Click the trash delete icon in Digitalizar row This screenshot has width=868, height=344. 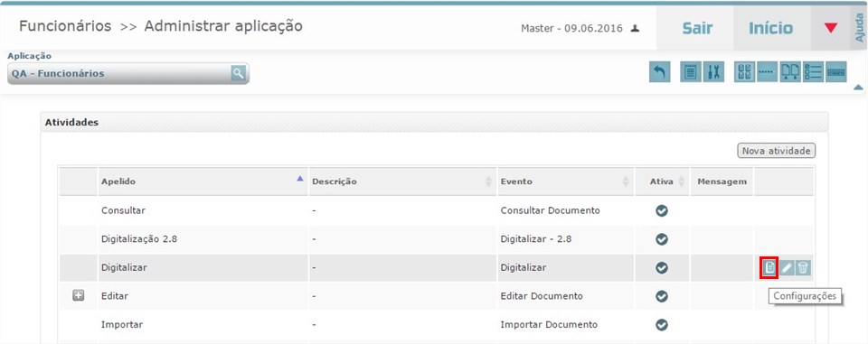coord(803,268)
